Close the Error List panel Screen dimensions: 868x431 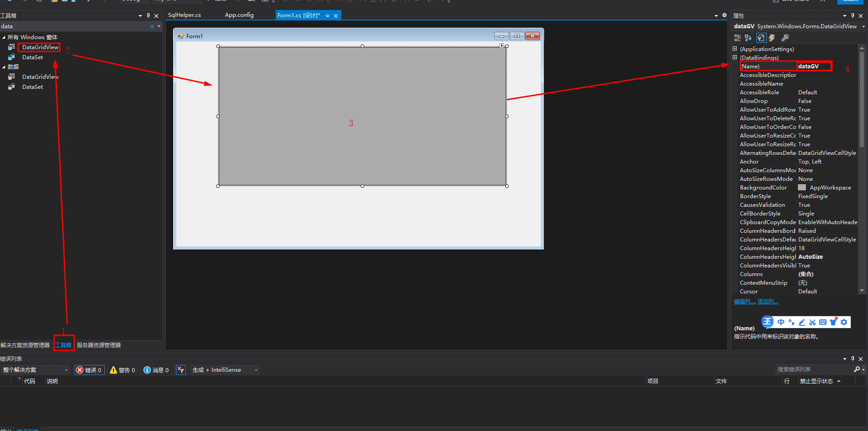click(x=861, y=359)
